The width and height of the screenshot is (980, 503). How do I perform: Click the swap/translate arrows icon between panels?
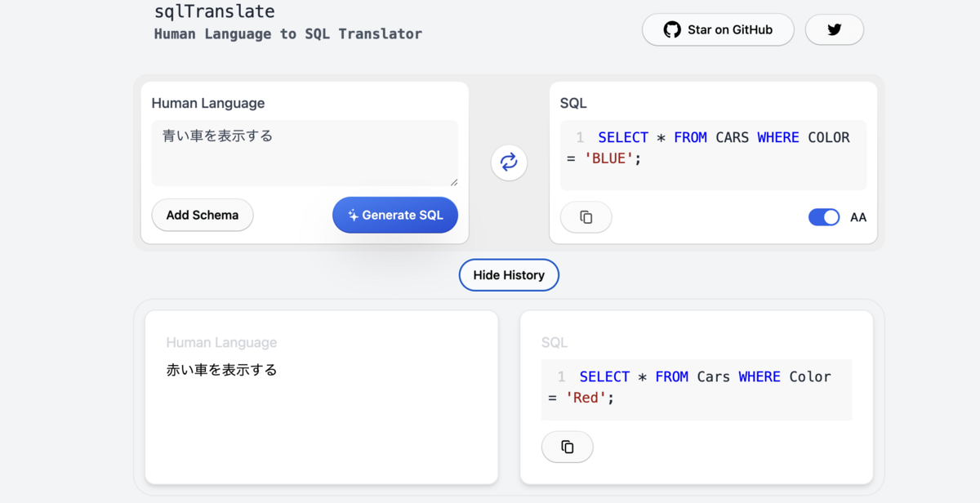click(509, 162)
